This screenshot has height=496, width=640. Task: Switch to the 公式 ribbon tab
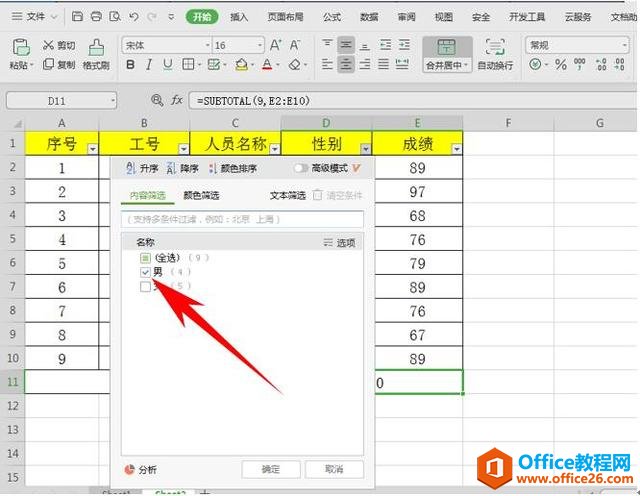click(332, 17)
